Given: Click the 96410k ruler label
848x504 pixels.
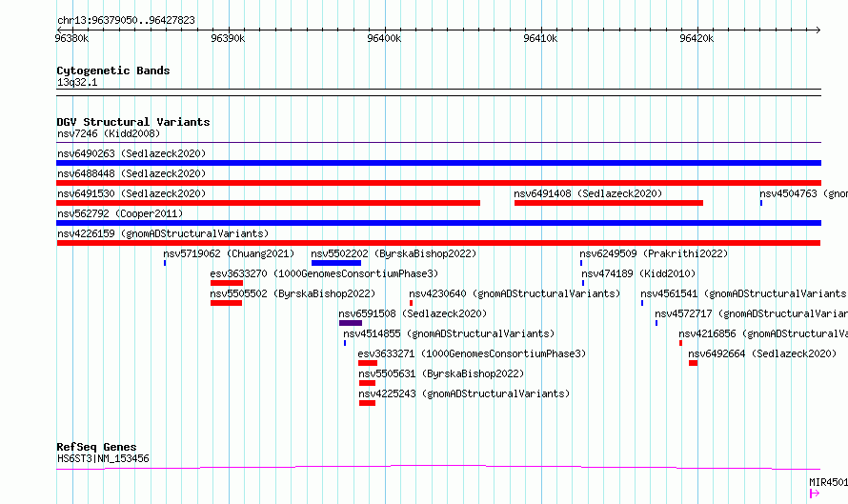Looking at the screenshot, I should [540, 38].
